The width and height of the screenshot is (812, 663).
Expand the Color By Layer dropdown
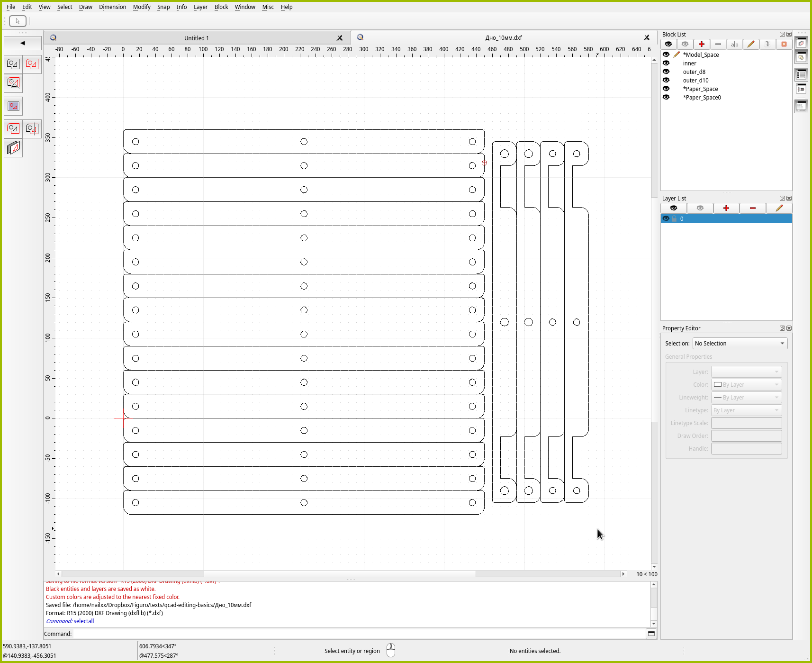(746, 384)
